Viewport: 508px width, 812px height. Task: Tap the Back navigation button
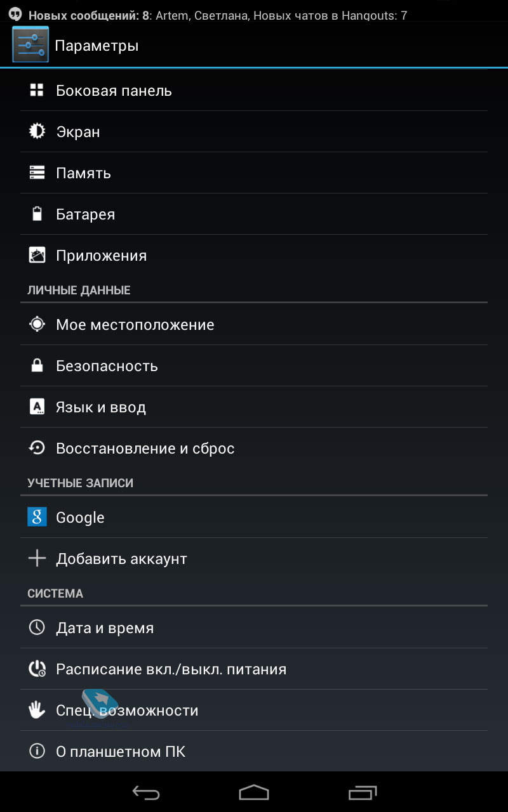145,792
